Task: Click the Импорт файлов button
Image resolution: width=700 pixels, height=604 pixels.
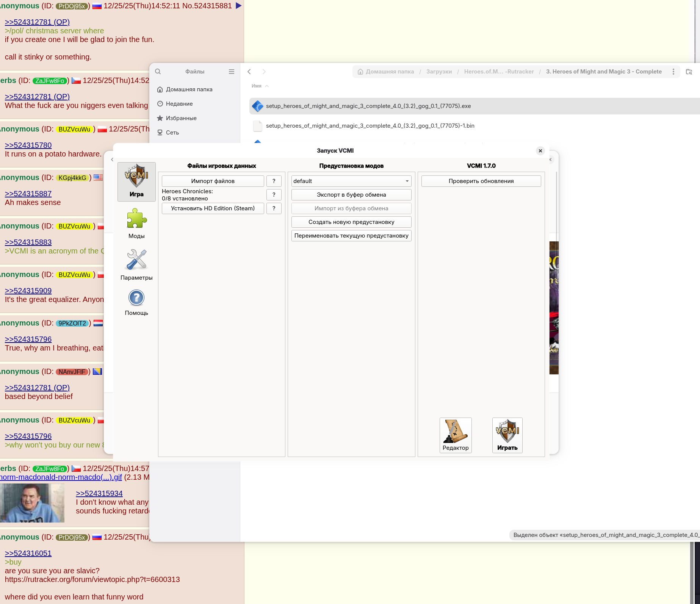Action: (213, 181)
